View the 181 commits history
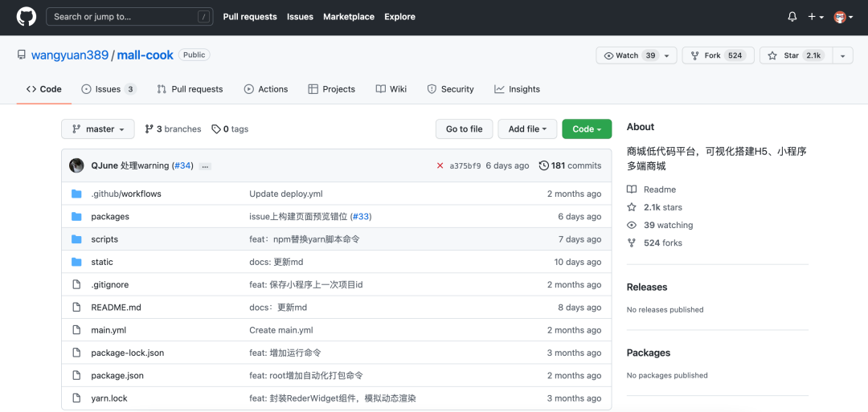The width and height of the screenshot is (868, 412). pyautogui.click(x=570, y=165)
